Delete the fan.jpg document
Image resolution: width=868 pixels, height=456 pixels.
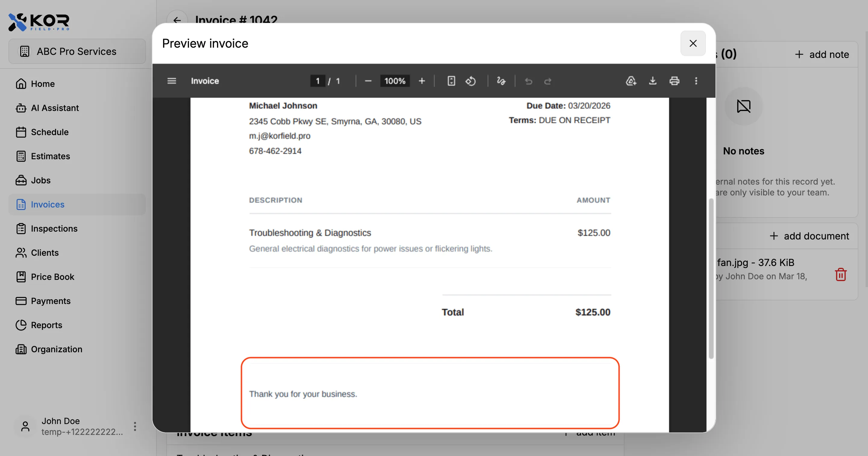841,274
